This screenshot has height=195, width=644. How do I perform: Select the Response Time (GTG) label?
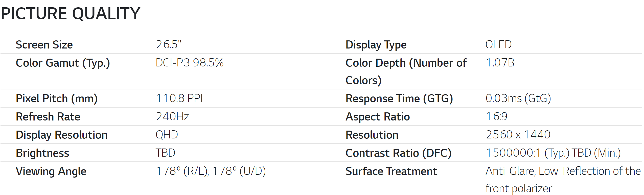[x=399, y=99]
